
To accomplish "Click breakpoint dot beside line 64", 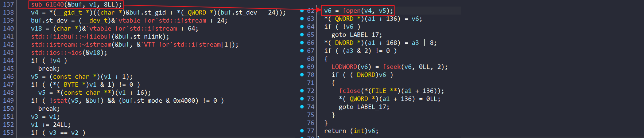I will (x=302, y=27).
